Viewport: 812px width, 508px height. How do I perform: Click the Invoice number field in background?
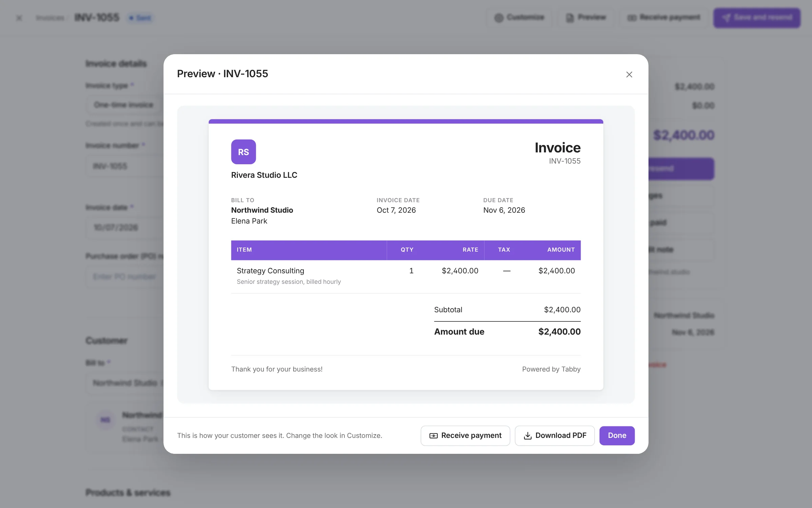pyautogui.click(x=125, y=166)
